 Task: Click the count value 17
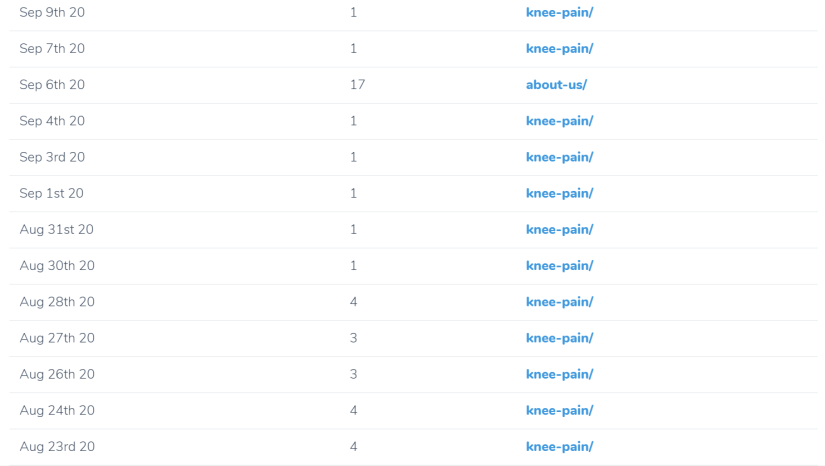pos(357,85)
